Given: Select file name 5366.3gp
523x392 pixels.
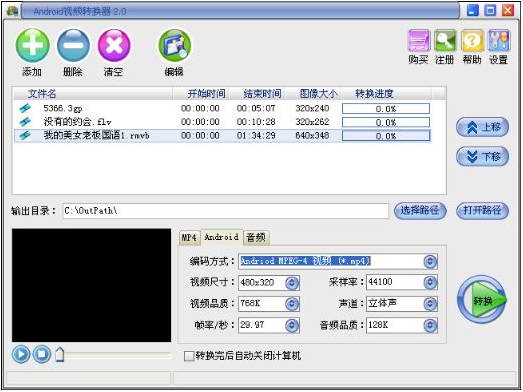Looking at the screenshot, I should [63, 108].
